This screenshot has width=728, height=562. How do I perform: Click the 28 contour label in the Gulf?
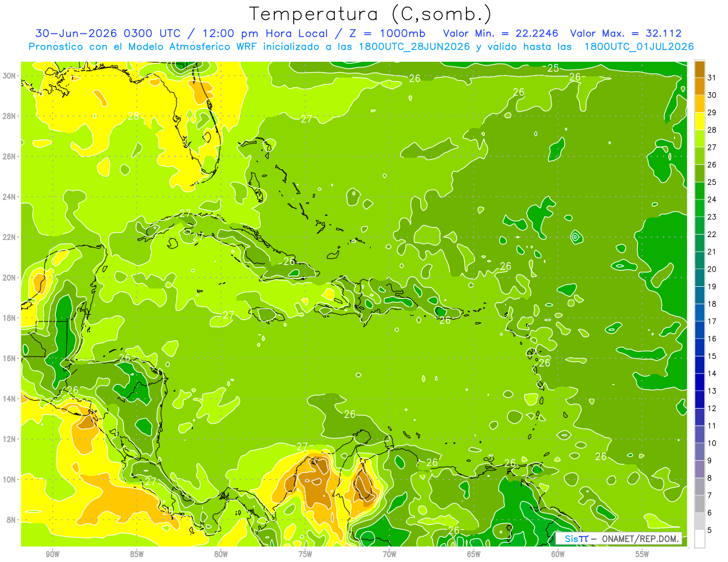point(133,116)
